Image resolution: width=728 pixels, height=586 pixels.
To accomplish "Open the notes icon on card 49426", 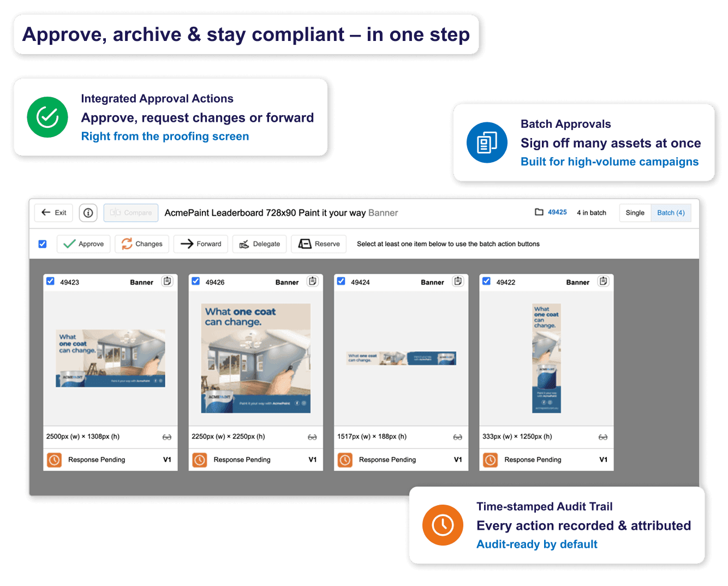I will [313, 281].
